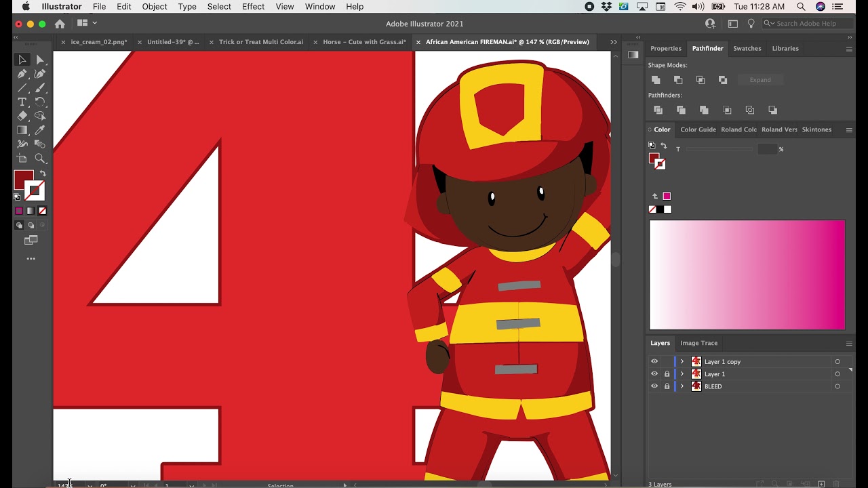This screenshot has height=488, width=868.
Task: Reset to default fill and stroke in toolbar
Action: 17,197
